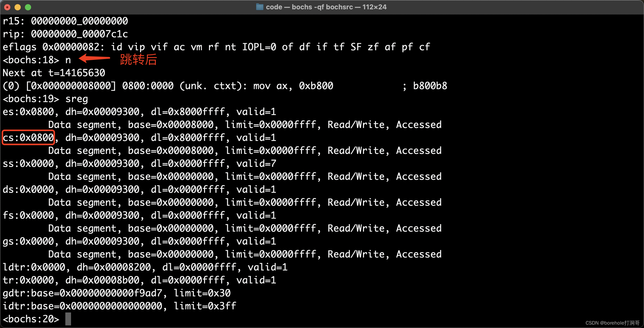Click on r15 register value display
644x328 pixels.
[67, 20]
